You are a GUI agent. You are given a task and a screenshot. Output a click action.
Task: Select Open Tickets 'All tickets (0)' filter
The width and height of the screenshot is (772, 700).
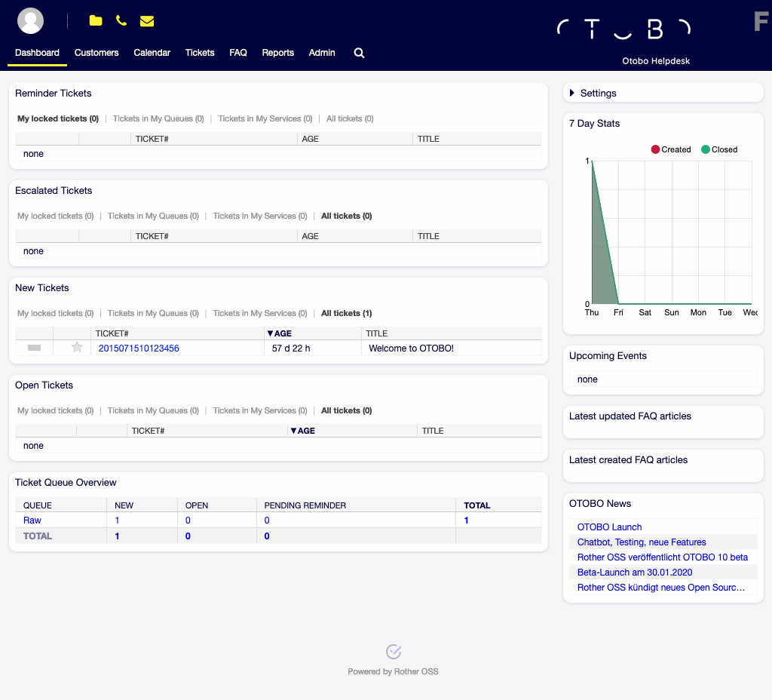click(x=346, y=410)
